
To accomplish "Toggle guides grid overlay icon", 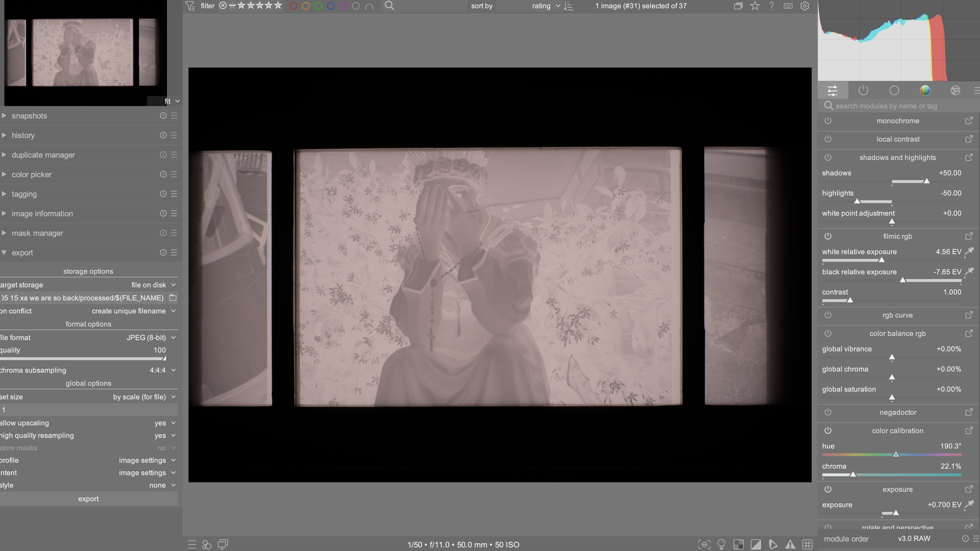I will [807, 544].
